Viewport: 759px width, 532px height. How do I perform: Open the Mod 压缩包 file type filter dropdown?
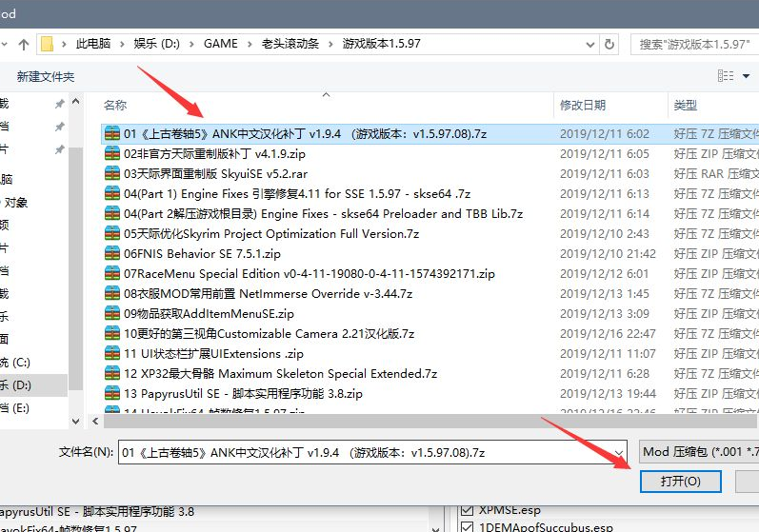click(x=699, y=452)
